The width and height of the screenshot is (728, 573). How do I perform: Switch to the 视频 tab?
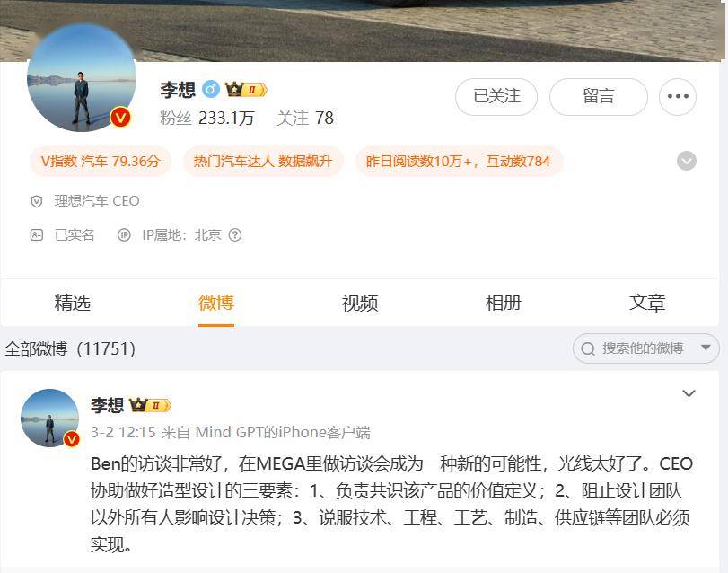[360, 304]
